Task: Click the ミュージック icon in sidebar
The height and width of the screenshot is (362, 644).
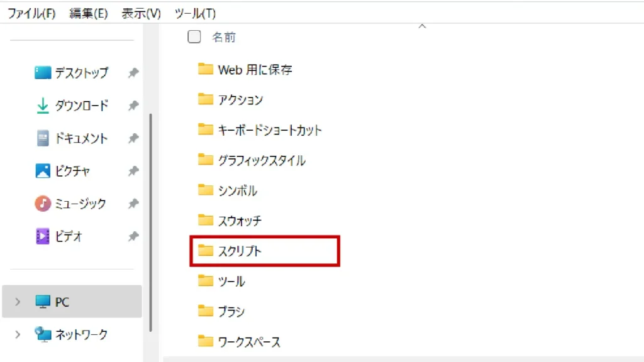Action: (x=43, y=204)
